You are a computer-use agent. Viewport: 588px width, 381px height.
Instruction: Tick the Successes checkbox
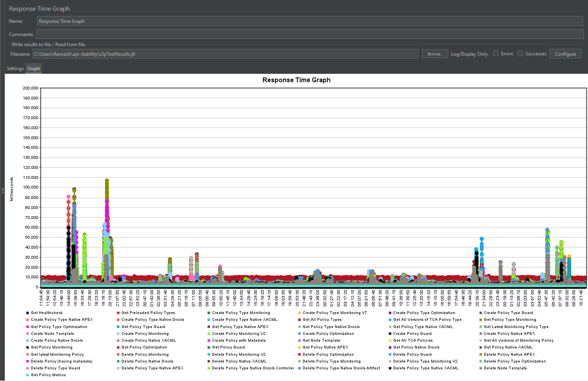point(520,53)
